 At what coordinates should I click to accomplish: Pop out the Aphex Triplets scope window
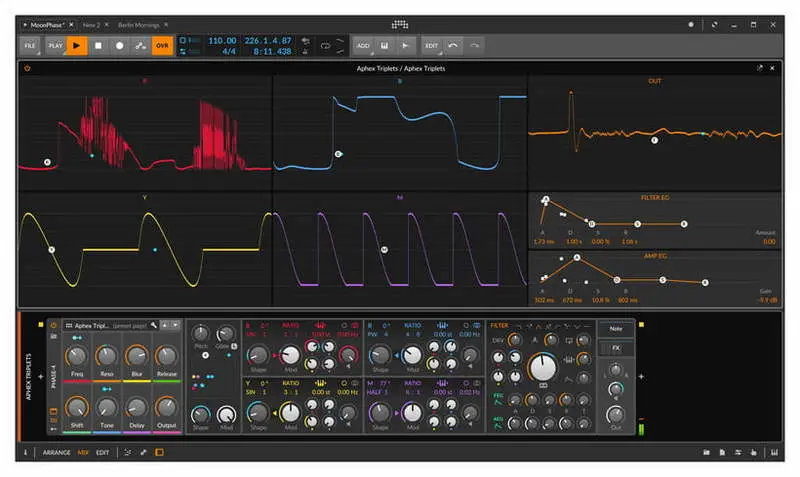click(759, 68)
